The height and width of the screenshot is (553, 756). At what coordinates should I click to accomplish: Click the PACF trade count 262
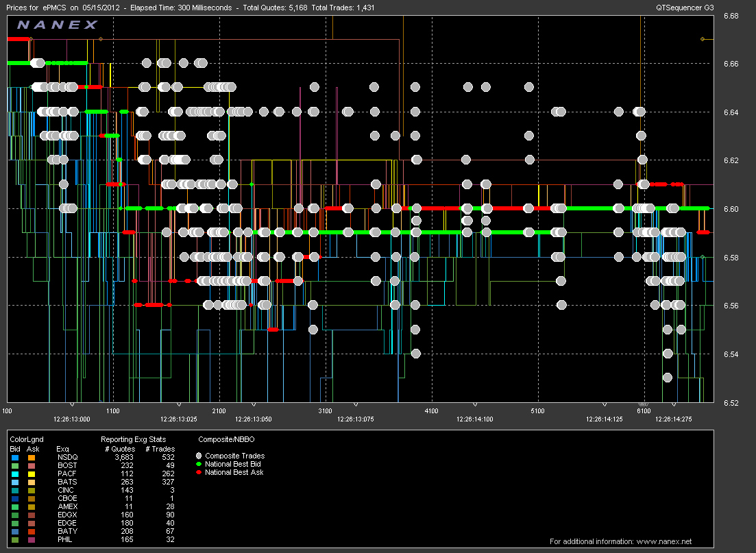(x=169, y=474)
